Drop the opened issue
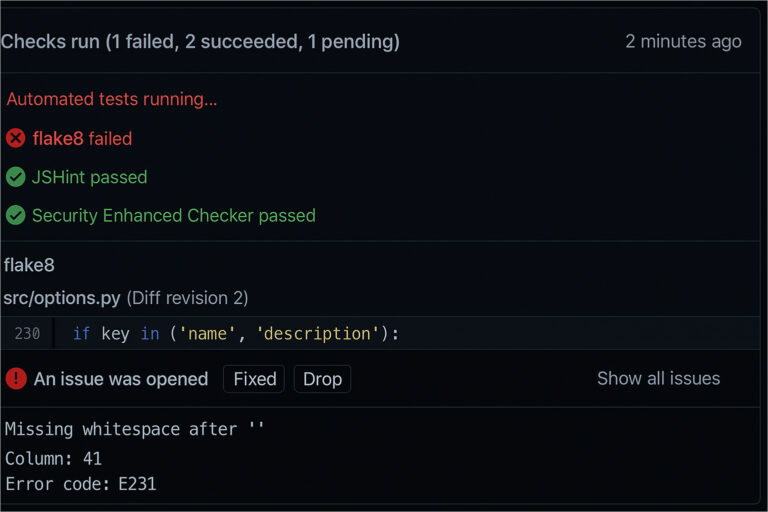Screen dimensions: 768x512 (x=322, y=379)
